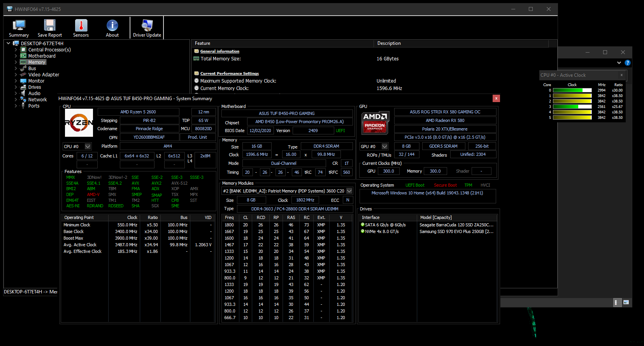Expand the Bus tree node

click(16, 68)
